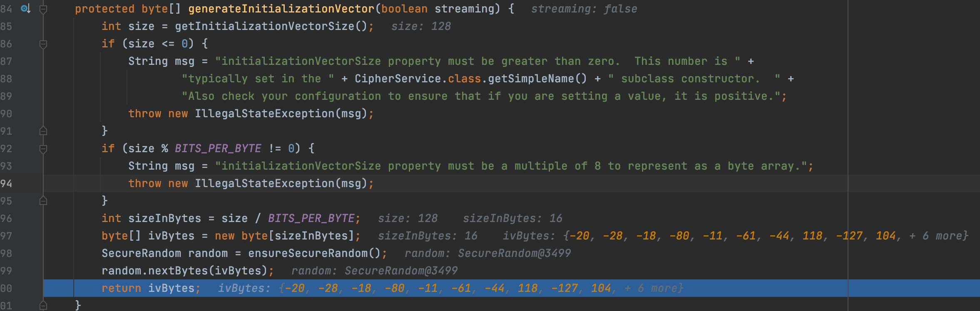Viewport: 980px width, 311px height.
Task: Click the overridden-method gutter icon on line 84
Action: pyautogui.click(x=25, y=9)
